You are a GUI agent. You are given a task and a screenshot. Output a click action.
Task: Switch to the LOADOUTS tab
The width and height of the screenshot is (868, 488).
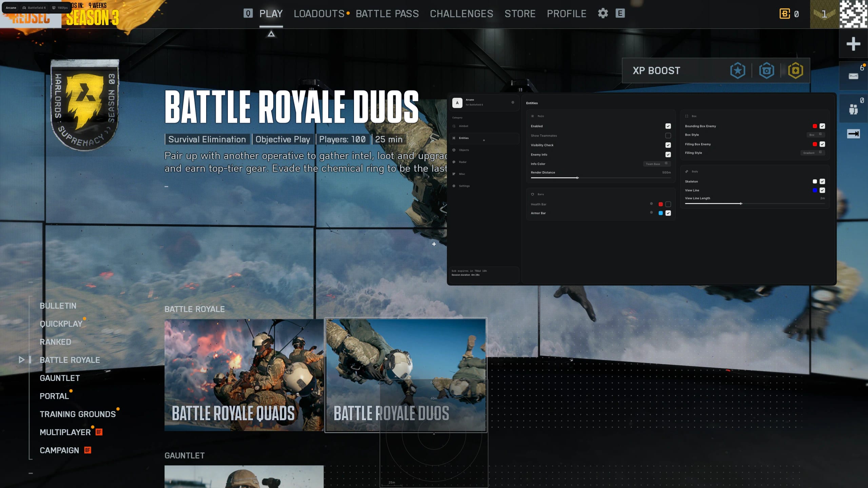319,14
